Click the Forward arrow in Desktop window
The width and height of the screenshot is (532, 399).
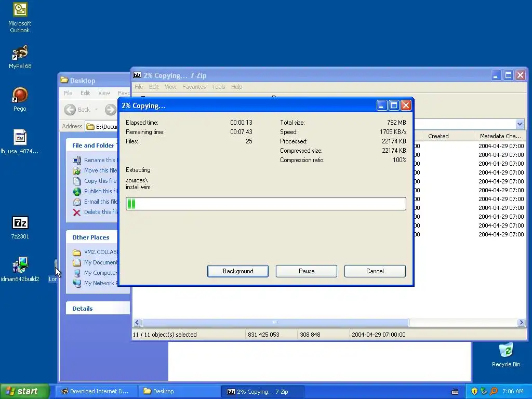tap(110, 110)
